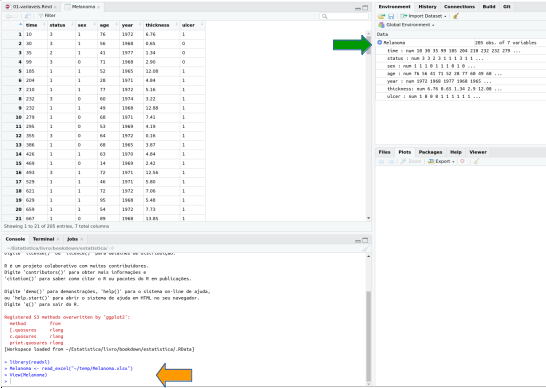Save workspace with floppy disk icon
Screen dimensions: 546x388
(391, 16)
